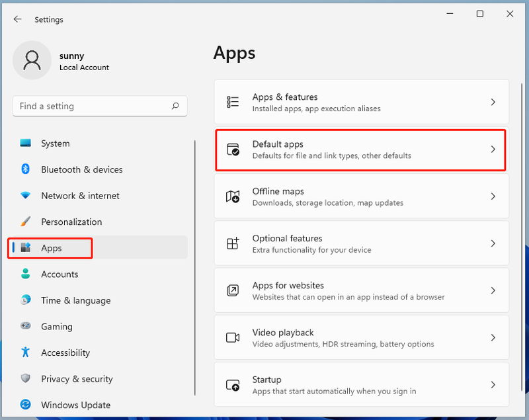Click the Gaming controller icon
This screenshot has height=420, width=529.
click(x=25, y=326)
